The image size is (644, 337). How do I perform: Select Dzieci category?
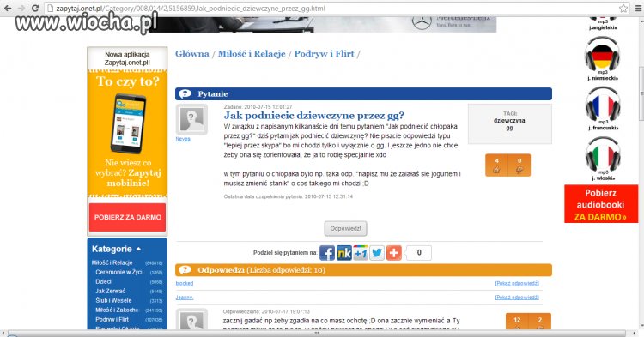[103, 281]
